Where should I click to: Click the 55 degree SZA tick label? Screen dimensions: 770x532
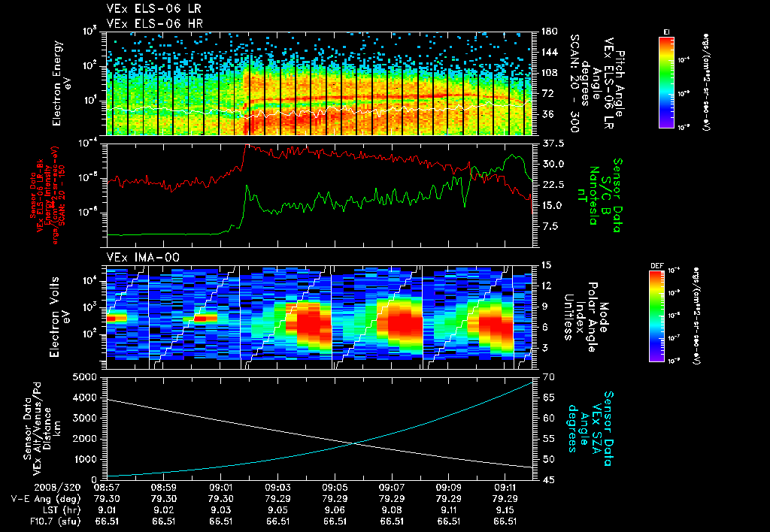[549, 439]
